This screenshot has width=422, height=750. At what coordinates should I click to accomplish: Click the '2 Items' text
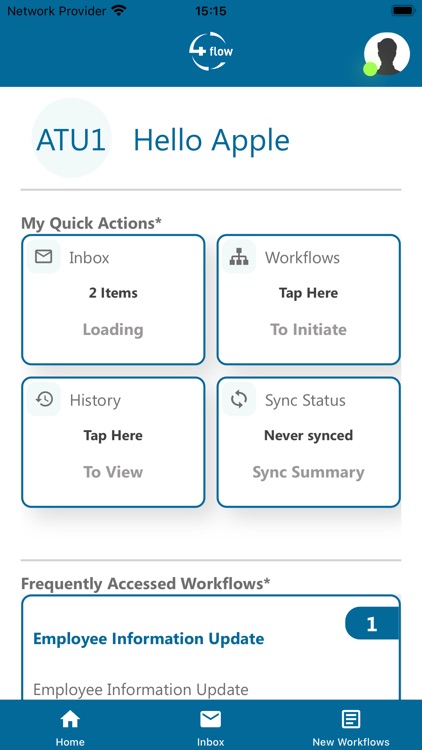click(x=113, y=293)
